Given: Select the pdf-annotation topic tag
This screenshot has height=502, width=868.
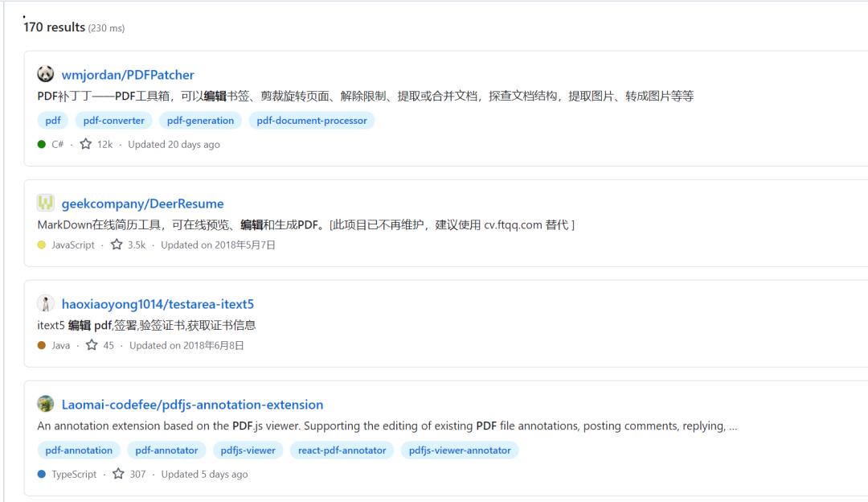Looking at the screenshot, I should point(78,450).
